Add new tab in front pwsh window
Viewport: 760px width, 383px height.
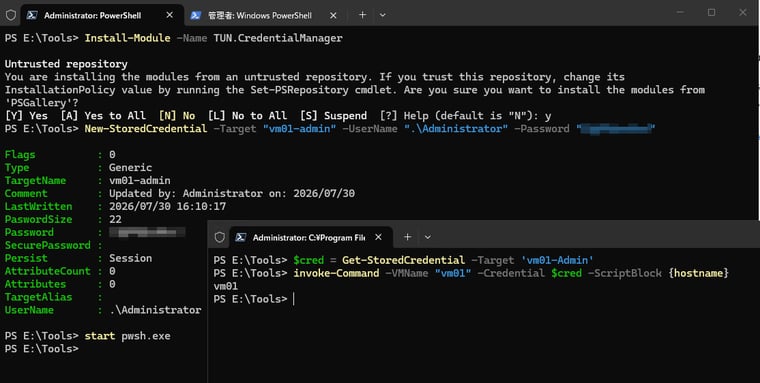pos(407,237)
